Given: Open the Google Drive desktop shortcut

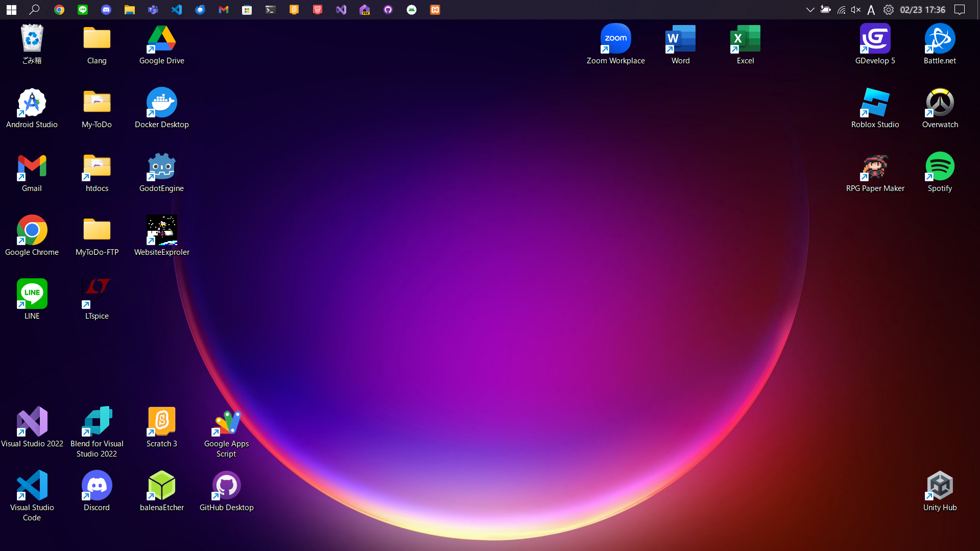Looking at the screenshot, I should [161, 44].
